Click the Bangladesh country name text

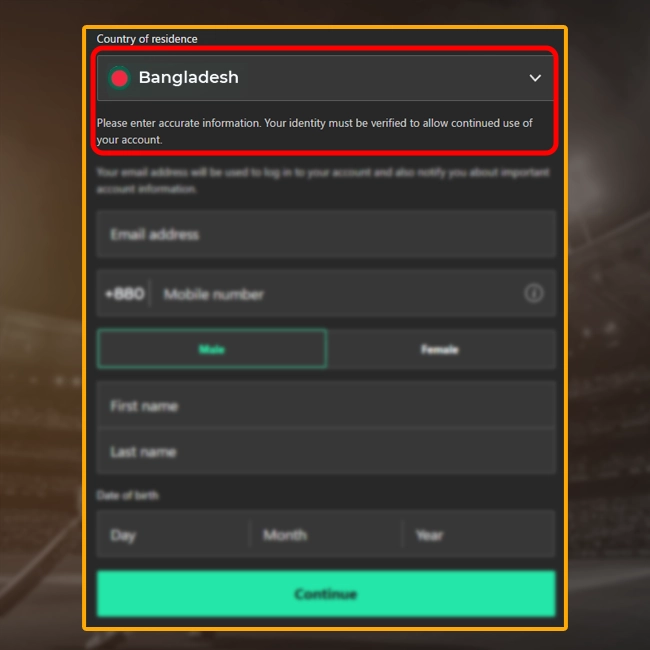click(189, 78)
